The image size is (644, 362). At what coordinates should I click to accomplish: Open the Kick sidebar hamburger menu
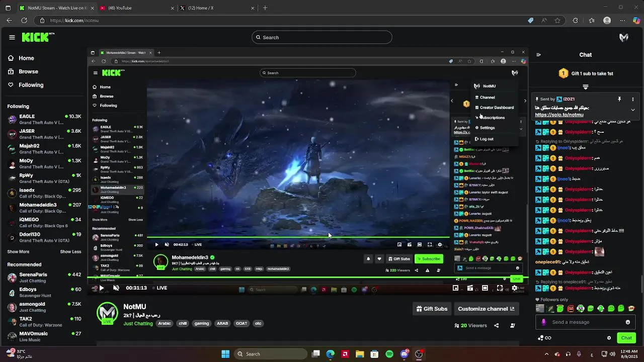coord(12,37)
